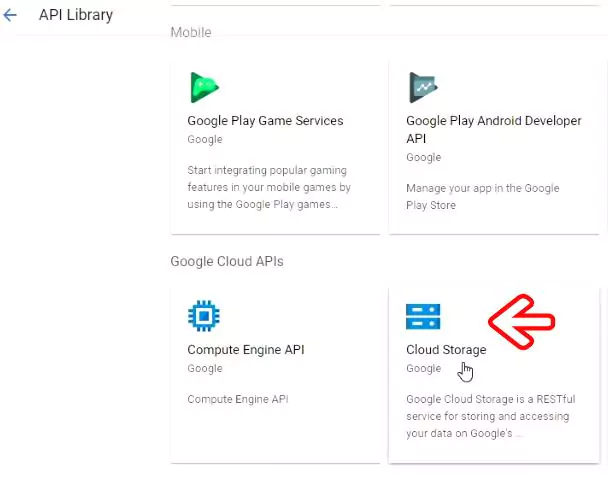Screen dimensions: 608x477
Task: Select the Compute Engine API title
Action: pos(245,350)
